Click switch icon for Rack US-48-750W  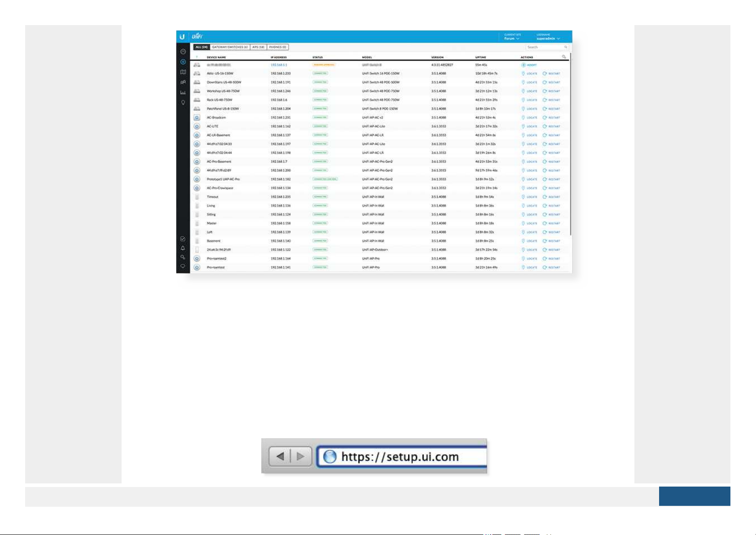(x=197, y=100)
